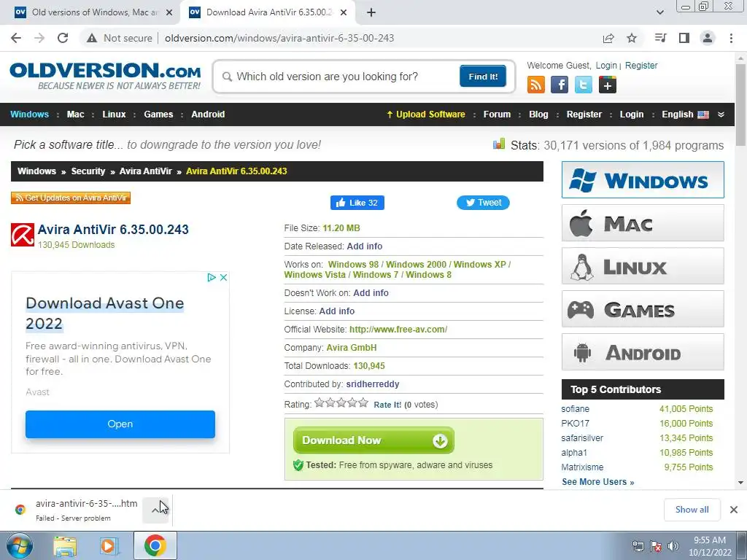
Task: Click the Tweet button
Action: pos(483,203)
